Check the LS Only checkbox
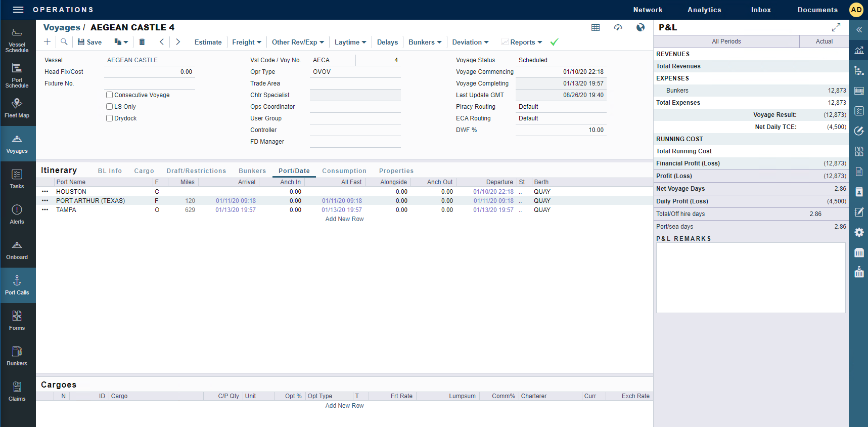This screenshot has height=427, width=868. point(109,107)
